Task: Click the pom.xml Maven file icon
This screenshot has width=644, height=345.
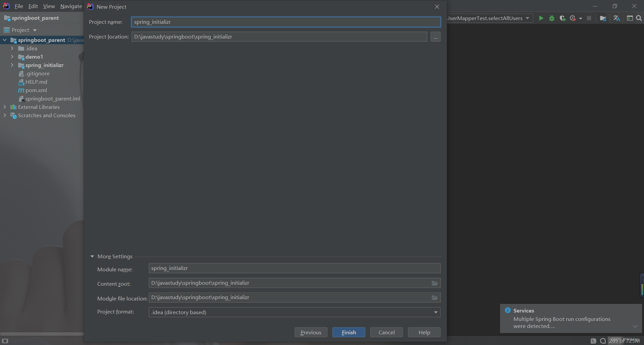Action: pos(21,90)
